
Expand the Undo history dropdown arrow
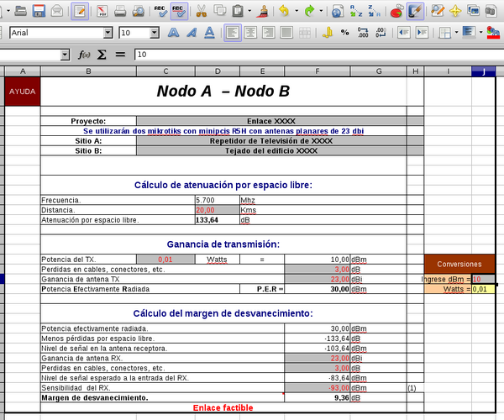tap(297, 11)
